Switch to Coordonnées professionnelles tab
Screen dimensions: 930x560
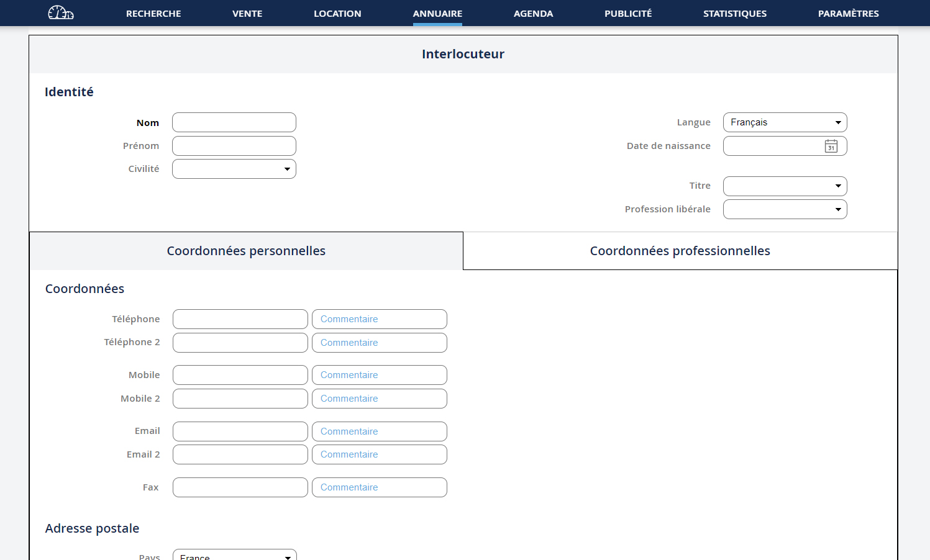tap(680, 251)
